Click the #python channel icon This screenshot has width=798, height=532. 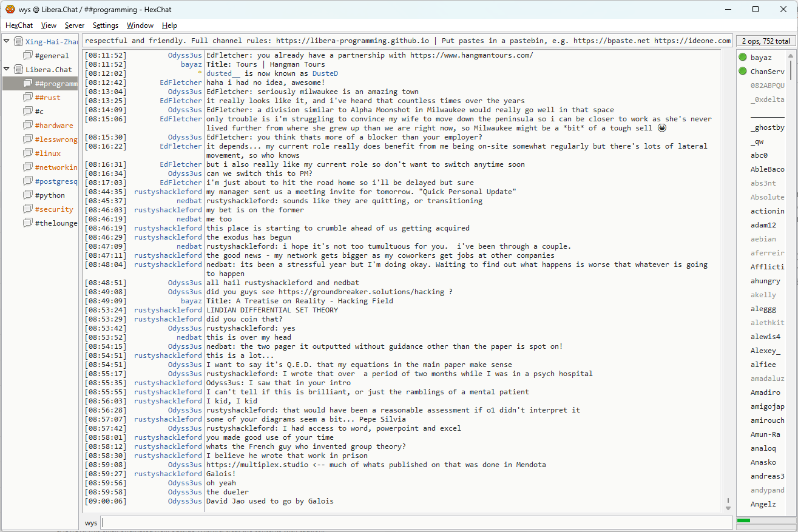[28, 195]
